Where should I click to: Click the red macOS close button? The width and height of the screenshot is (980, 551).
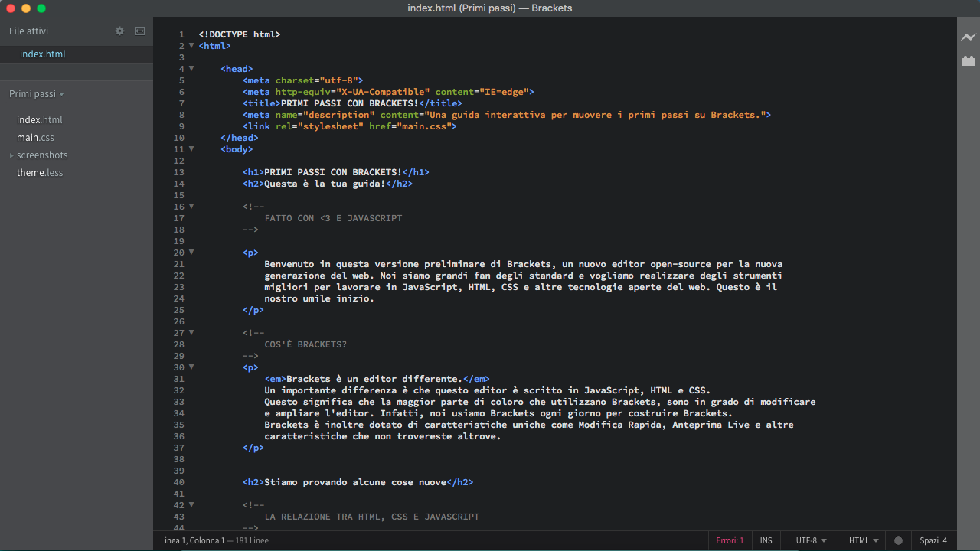11,8
